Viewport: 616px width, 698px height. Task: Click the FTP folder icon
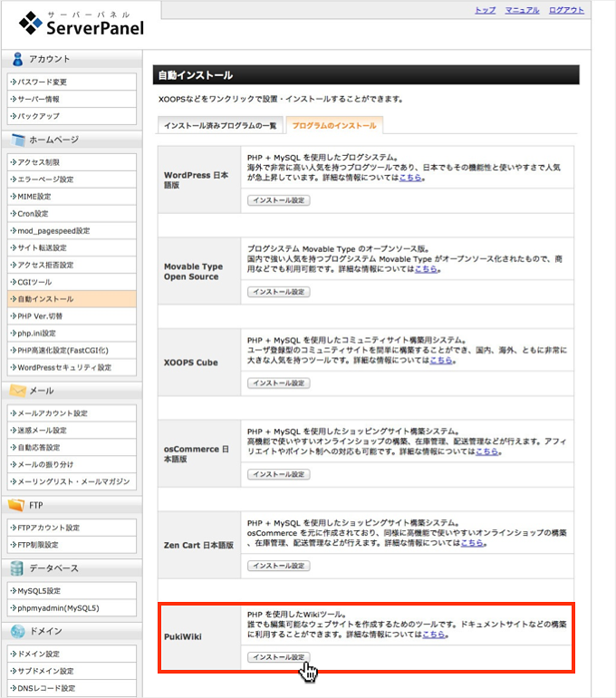[16, 505]
